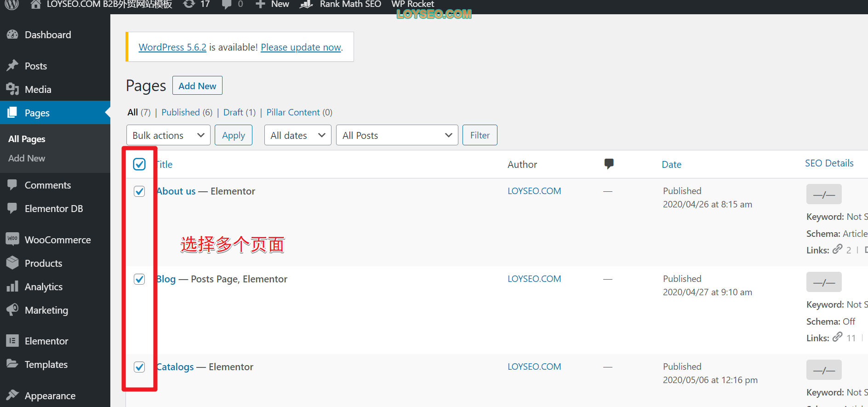Click the '2020/04/26 at 8:15 am' date text
This screenshot has height=407, width=868.
point(708,204)
